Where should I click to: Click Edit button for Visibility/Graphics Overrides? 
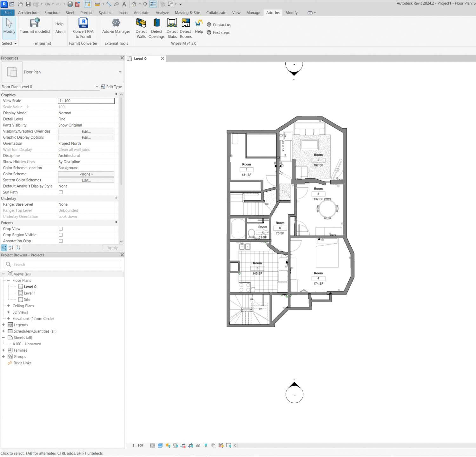click(86, 131)
